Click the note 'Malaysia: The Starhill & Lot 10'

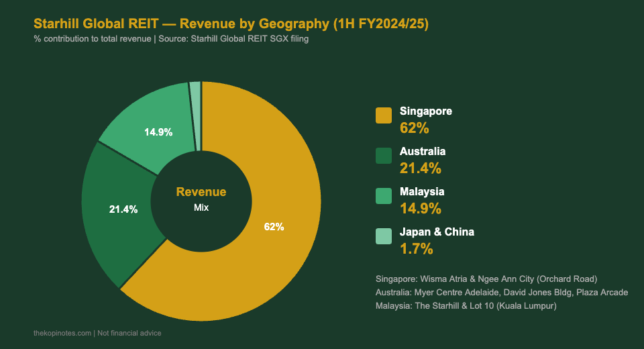tap(466, 306)
